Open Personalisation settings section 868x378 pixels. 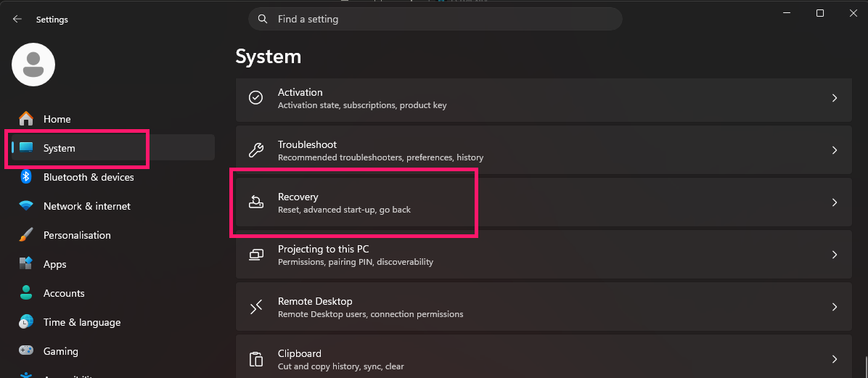[113, 235]
